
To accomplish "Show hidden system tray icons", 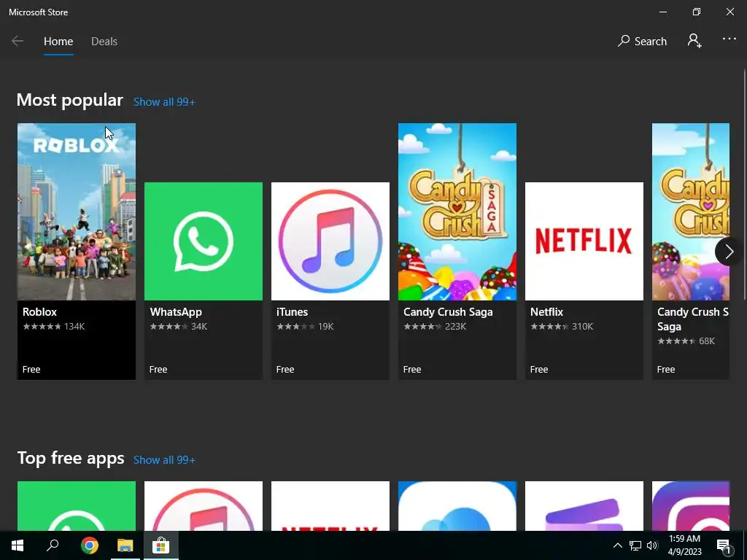I will tap(617, 545).
